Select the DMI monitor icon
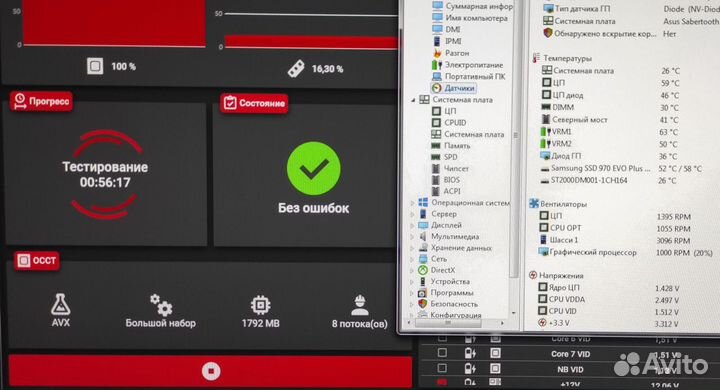 click(x=437, y=29)
